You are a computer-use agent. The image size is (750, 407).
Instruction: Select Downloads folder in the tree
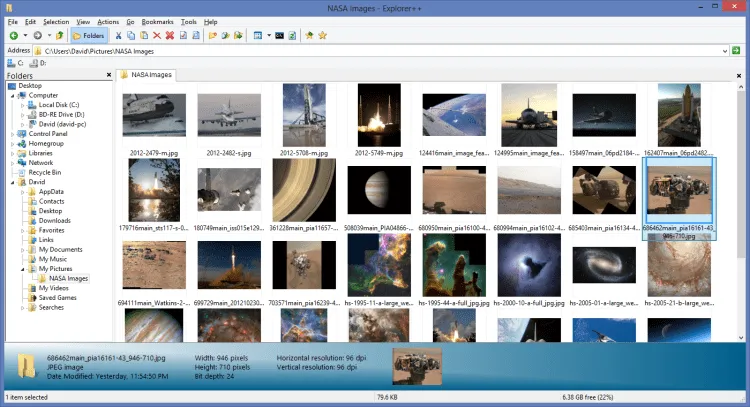point(54,220)
